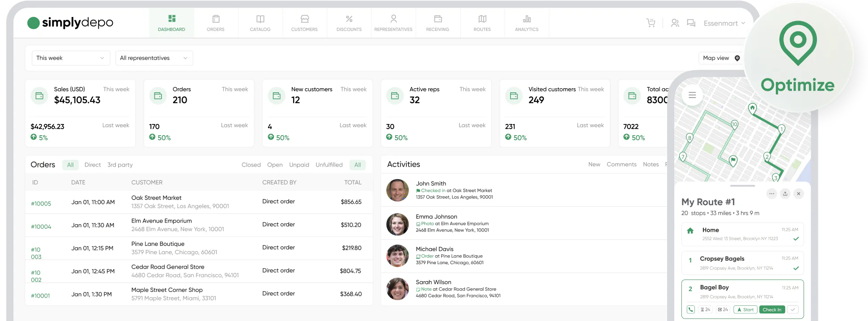Viewport: 868px width, 321px height.
Task: Filter orders by Unpaid status
Action: click(x=299, y=165)
